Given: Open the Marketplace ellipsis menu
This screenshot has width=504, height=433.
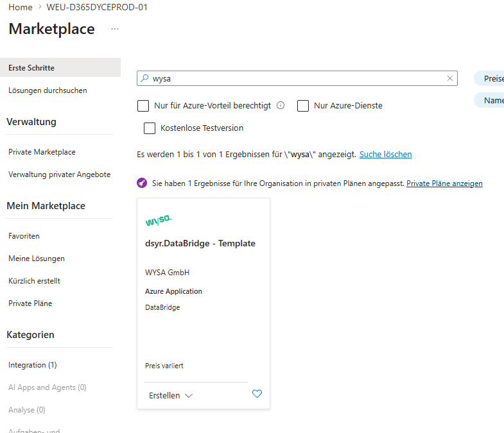Looking at the screenshot, I should tap(115, 29).
